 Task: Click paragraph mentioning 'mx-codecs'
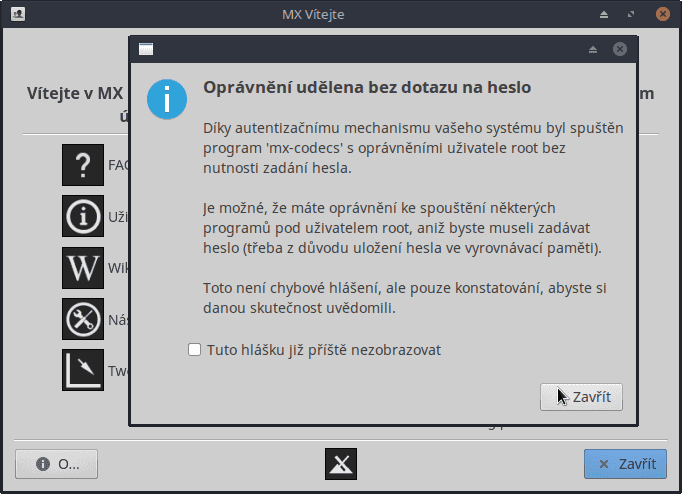(413, 148)
